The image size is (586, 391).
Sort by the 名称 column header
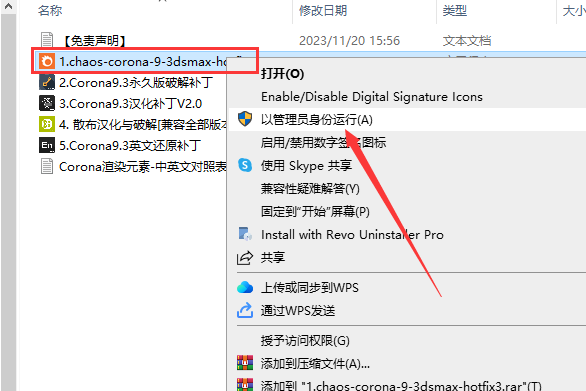coord(50,10)
